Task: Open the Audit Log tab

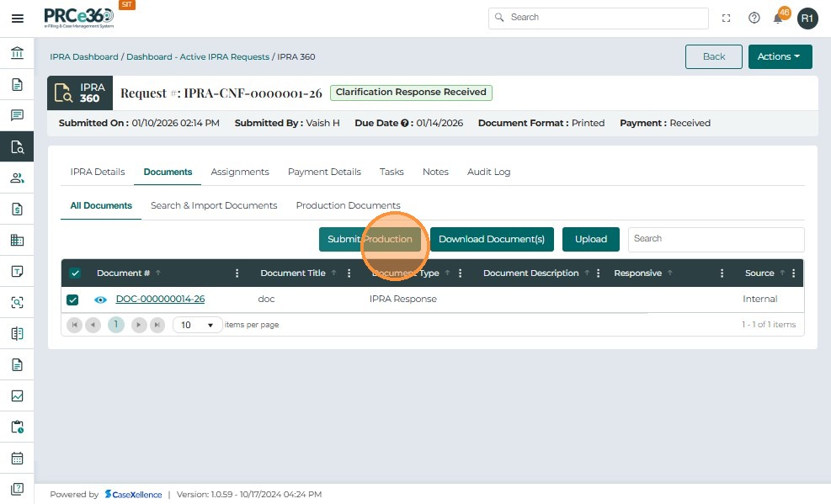Action: coord(488,172)
